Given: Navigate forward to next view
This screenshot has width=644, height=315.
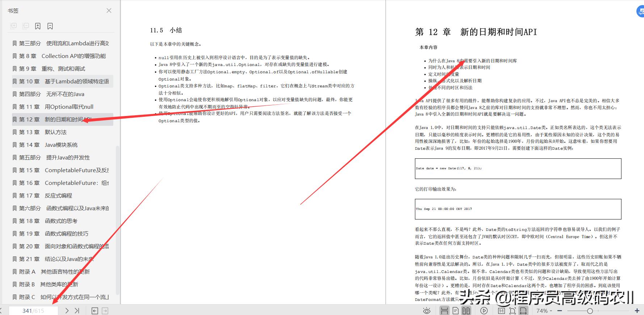Looking at the screenshot, I should (x=105, y=311).
